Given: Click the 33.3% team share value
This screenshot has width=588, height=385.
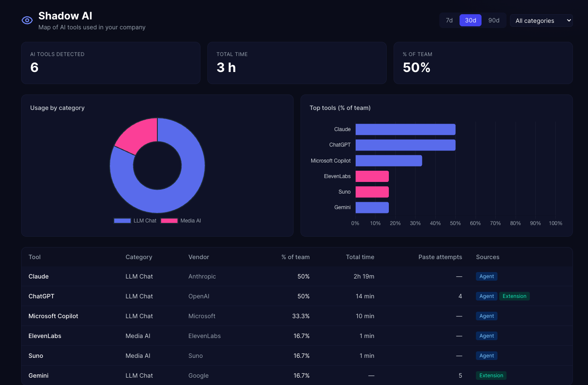Looking at the screenshot, I should (301, 316).
